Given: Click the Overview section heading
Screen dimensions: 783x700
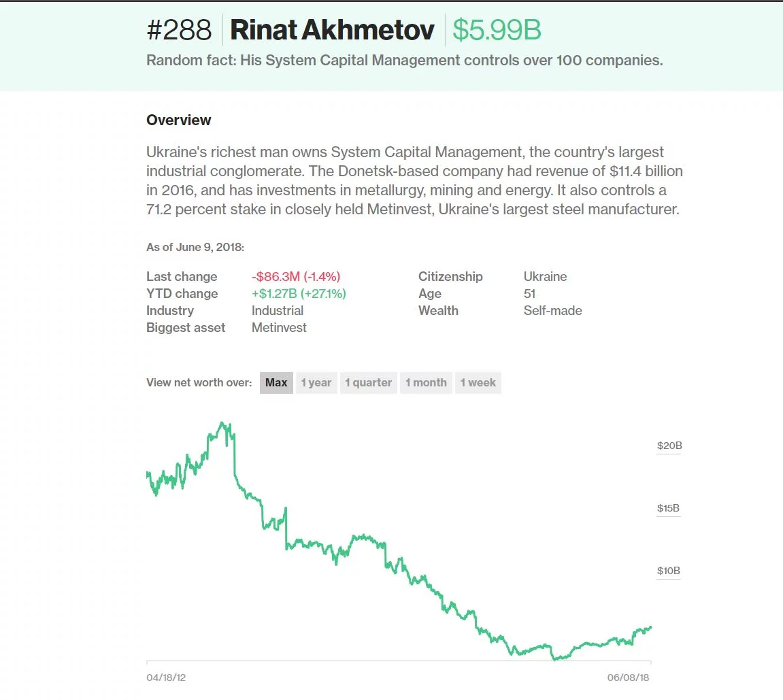Looking at the screenshot, I should (179, 120).
